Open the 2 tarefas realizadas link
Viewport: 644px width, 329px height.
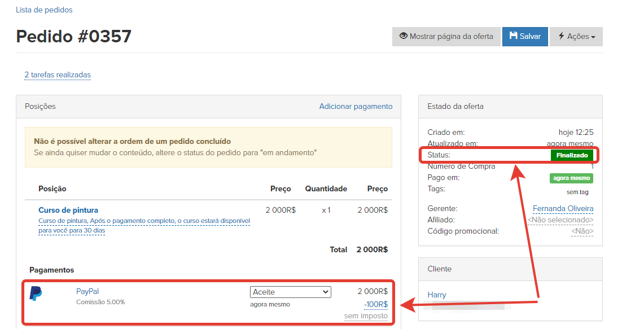(x=58, y=75)
